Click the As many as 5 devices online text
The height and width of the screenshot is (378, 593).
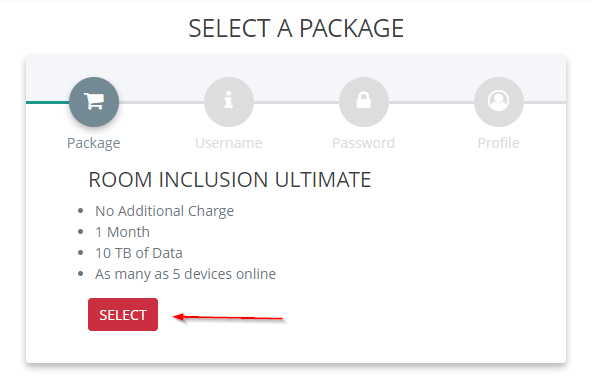185,274
